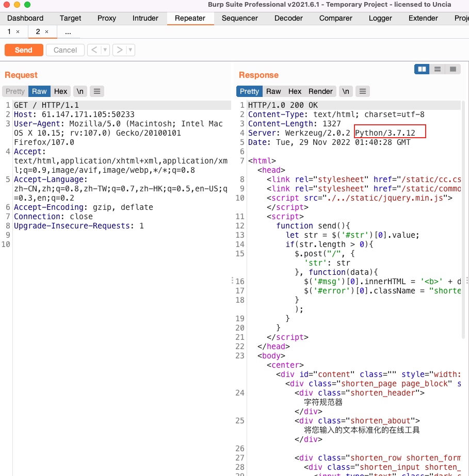Click the 'Server: Werkzeug/2.0.2' header text
469x476 pixels.
tap(299, 133)
